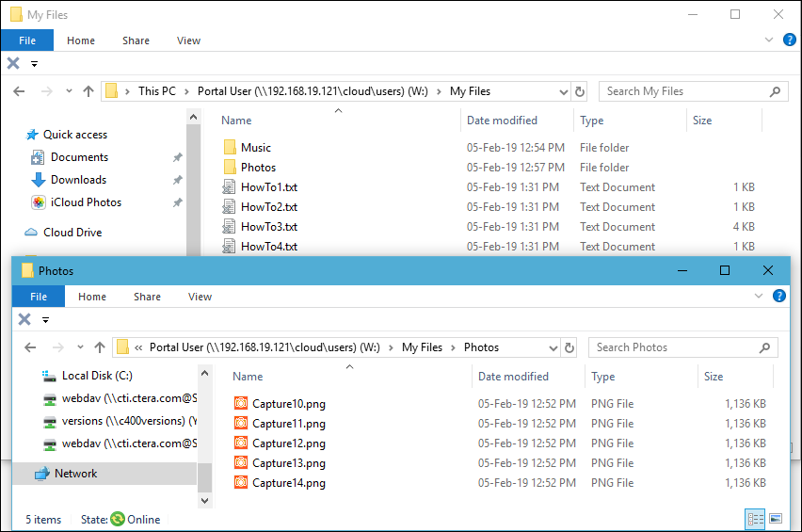This screenshot has width=802, height=532.
Task: Refresh the Photos window
Action: [569, 347]
